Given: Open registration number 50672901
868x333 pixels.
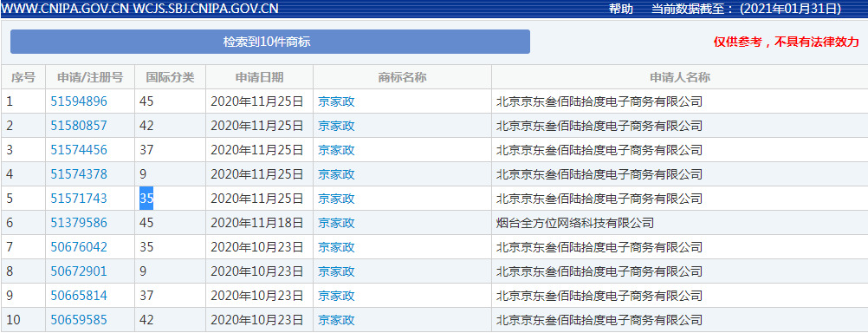Looking at the screenshot, I should point(79,271).
